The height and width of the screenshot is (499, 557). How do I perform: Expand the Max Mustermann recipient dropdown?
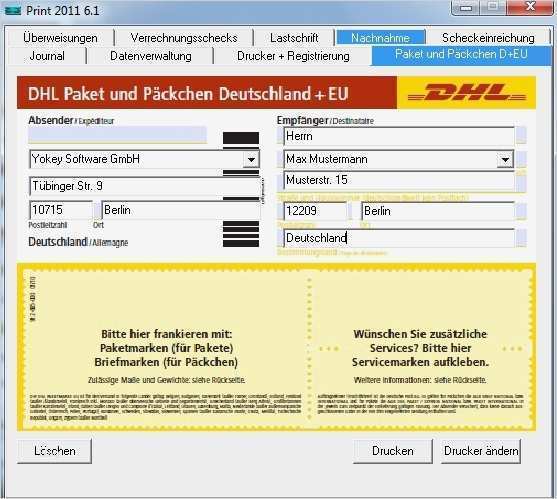click(x=505, y=160)
